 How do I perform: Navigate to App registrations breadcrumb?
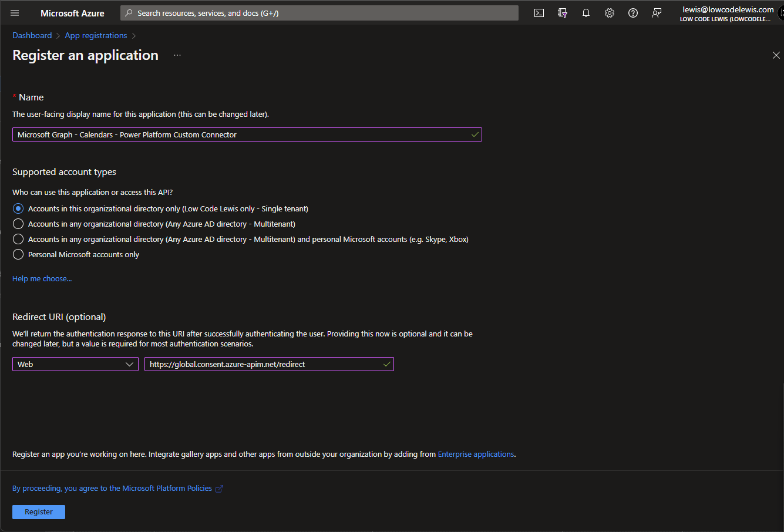96,35
